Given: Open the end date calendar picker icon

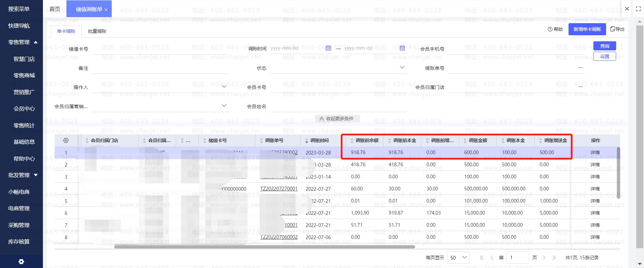Looking at the screenshot, I should [402, 48].
